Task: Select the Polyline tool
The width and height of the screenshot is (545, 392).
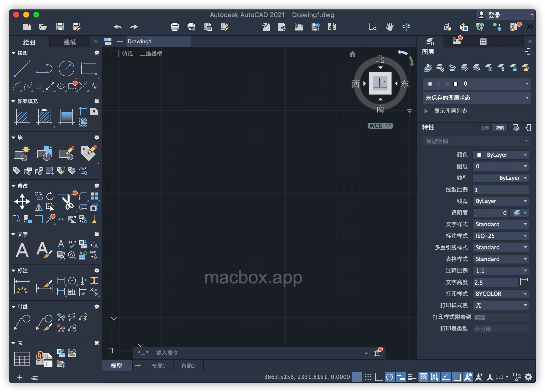Action: pyautogui.click(x=44, y=68)
